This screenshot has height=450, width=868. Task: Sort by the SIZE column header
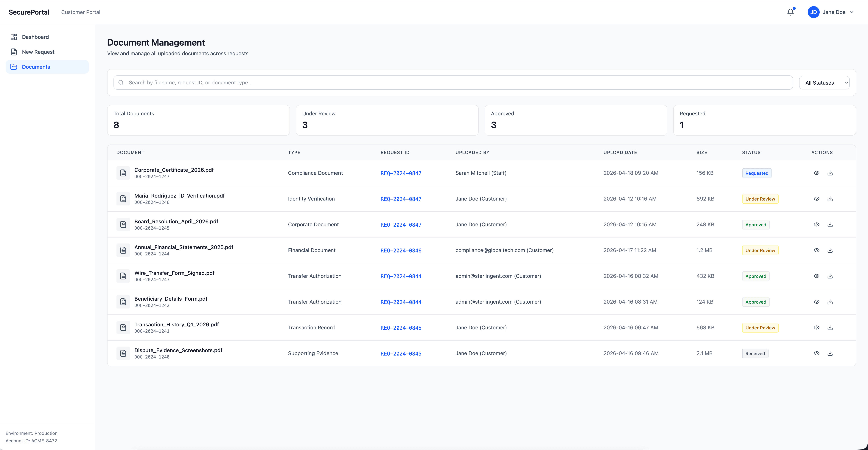[701, 152]
